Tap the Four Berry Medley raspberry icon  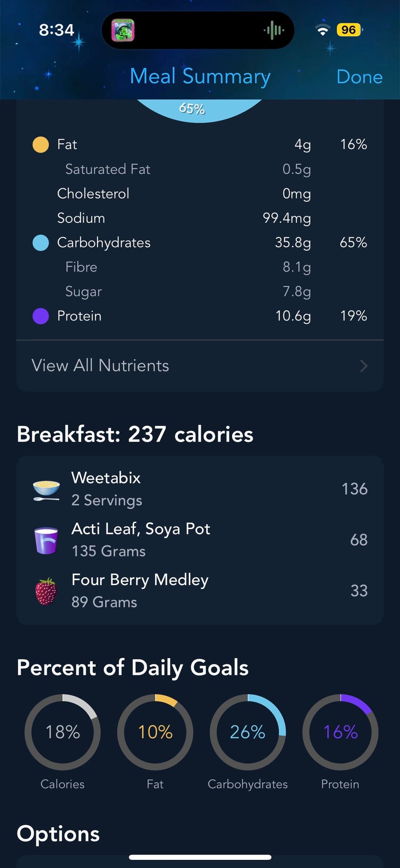[x=46, y=591]
